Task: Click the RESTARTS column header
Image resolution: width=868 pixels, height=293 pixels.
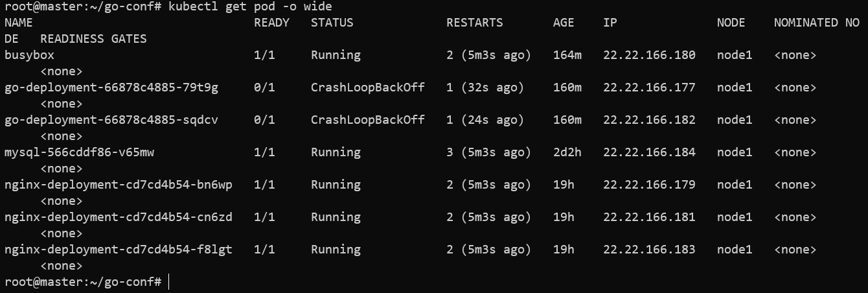Action: pyautogui.click(x=475, y=23)
